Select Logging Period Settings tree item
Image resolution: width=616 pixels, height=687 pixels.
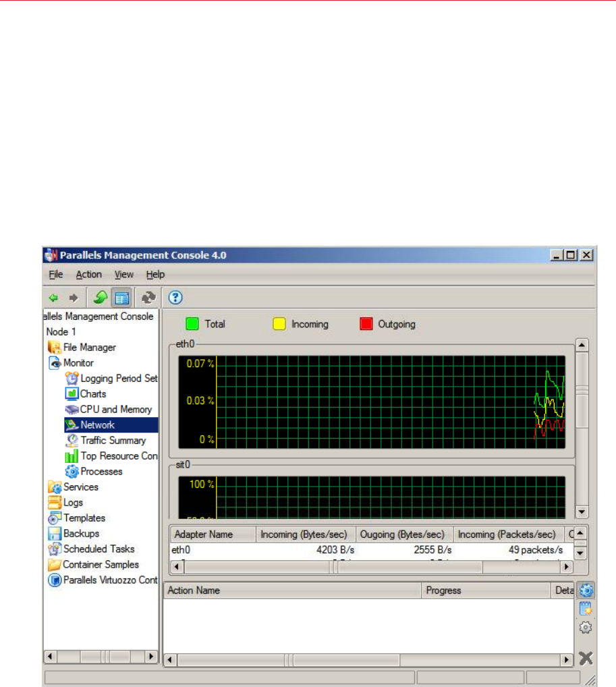coord(119,378)
